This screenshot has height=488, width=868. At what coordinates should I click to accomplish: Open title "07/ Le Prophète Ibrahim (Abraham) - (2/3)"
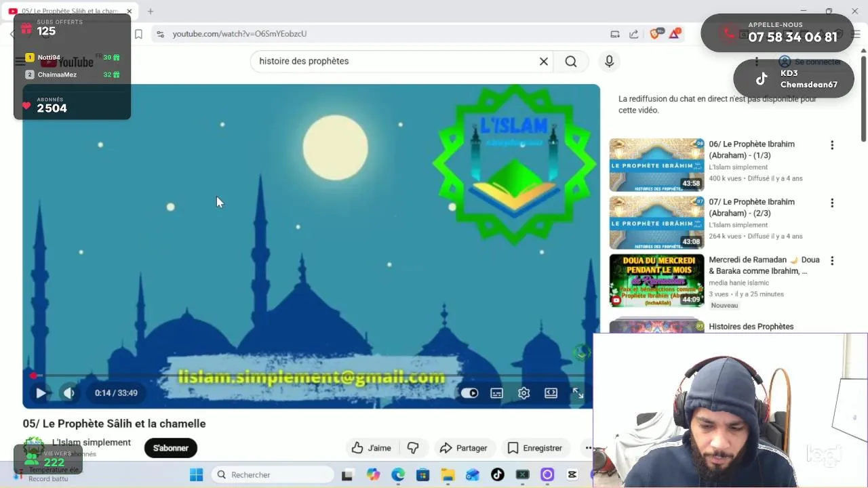pos(751,207)
